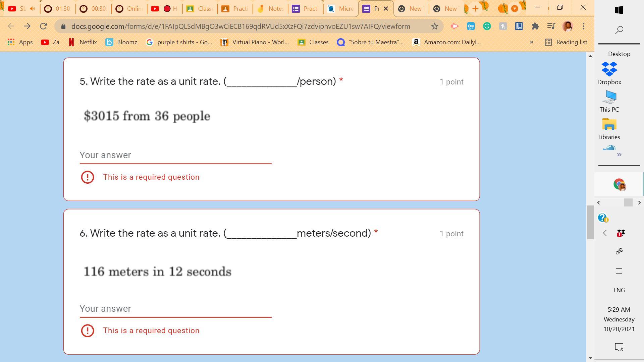Viewport: 644px width, 362px height.
Task: Show hidden system tray icons arrow
Action: pos(605,233)
